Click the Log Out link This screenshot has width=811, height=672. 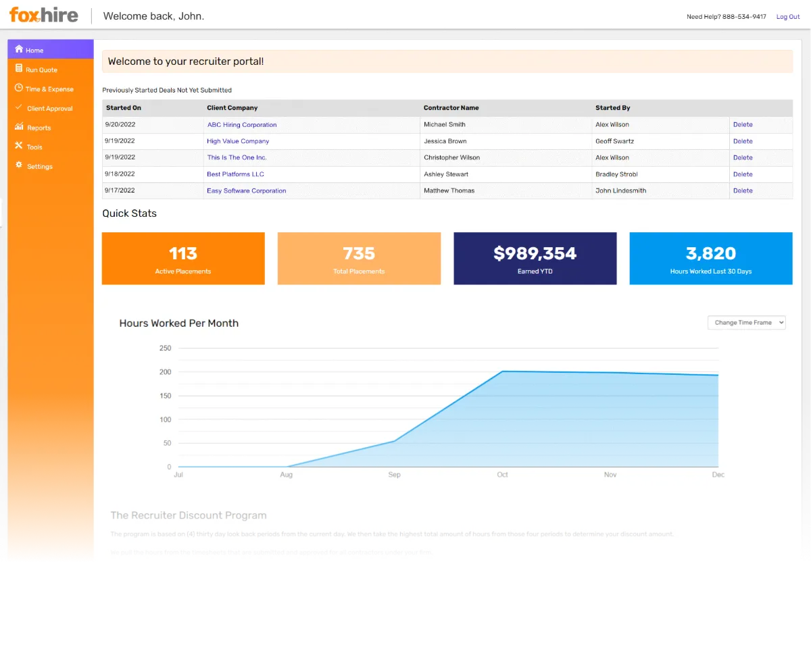pos(788,17)
